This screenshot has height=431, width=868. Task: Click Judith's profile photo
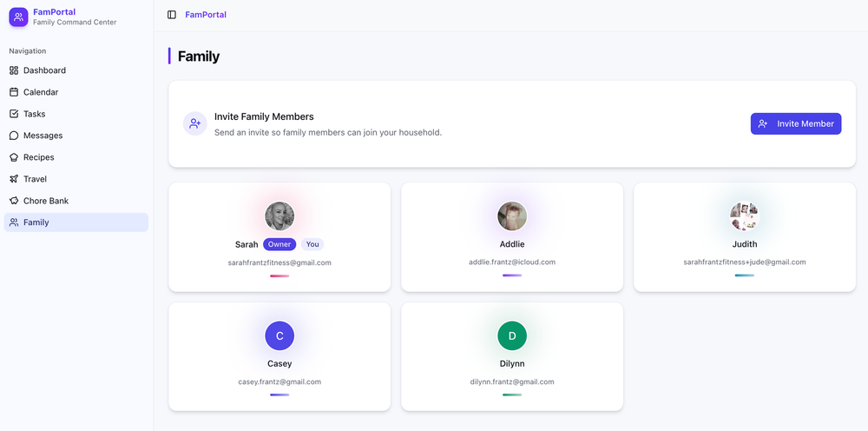tap(745, 216)
